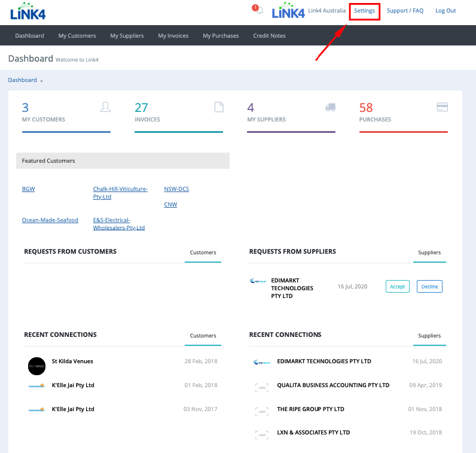Click EDIMARKT logo in recent supplier connections

click(262, 362)
